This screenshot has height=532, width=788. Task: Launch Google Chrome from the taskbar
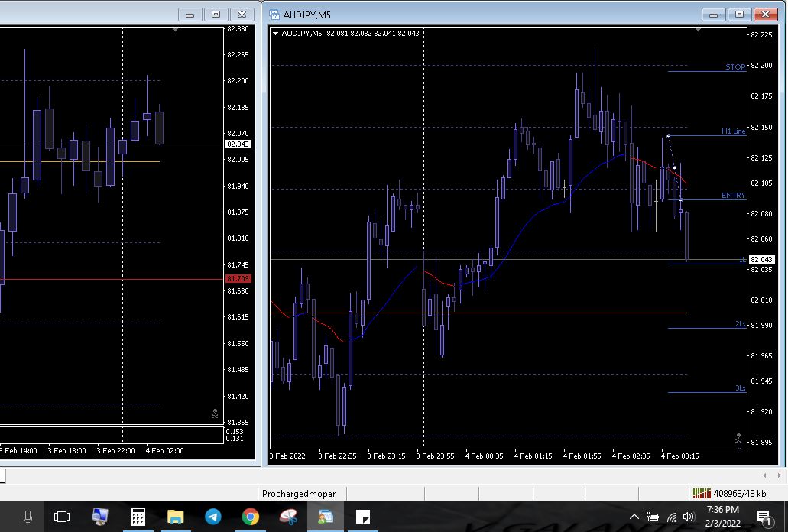pos(250,517)
